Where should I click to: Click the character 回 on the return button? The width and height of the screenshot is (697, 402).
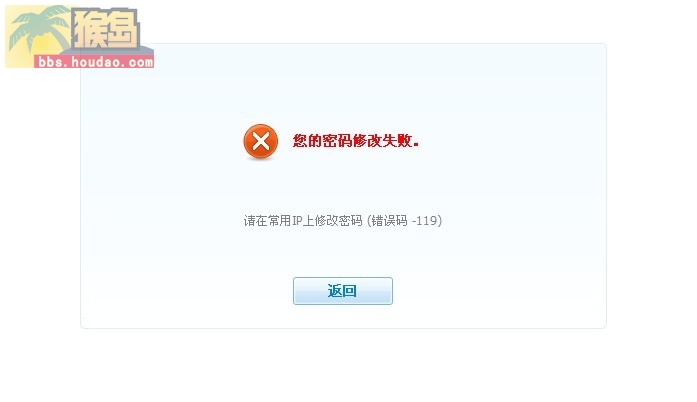click(350, 291)
